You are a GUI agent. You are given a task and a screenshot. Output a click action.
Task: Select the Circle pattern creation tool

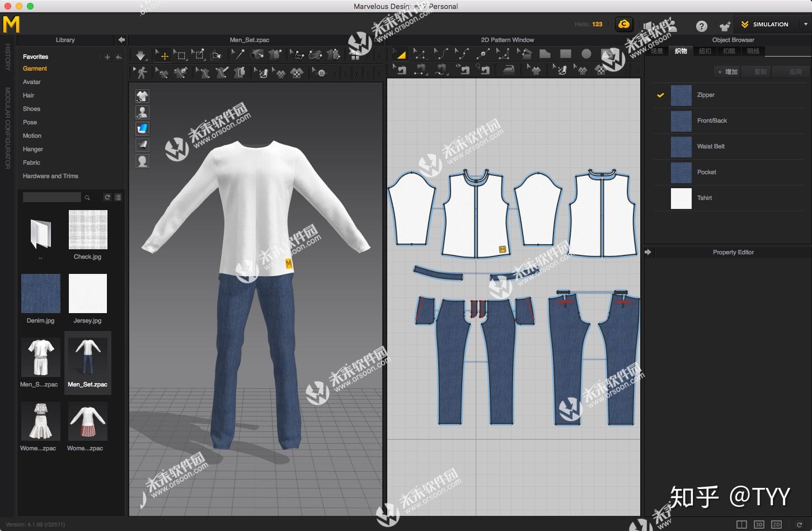586,55
